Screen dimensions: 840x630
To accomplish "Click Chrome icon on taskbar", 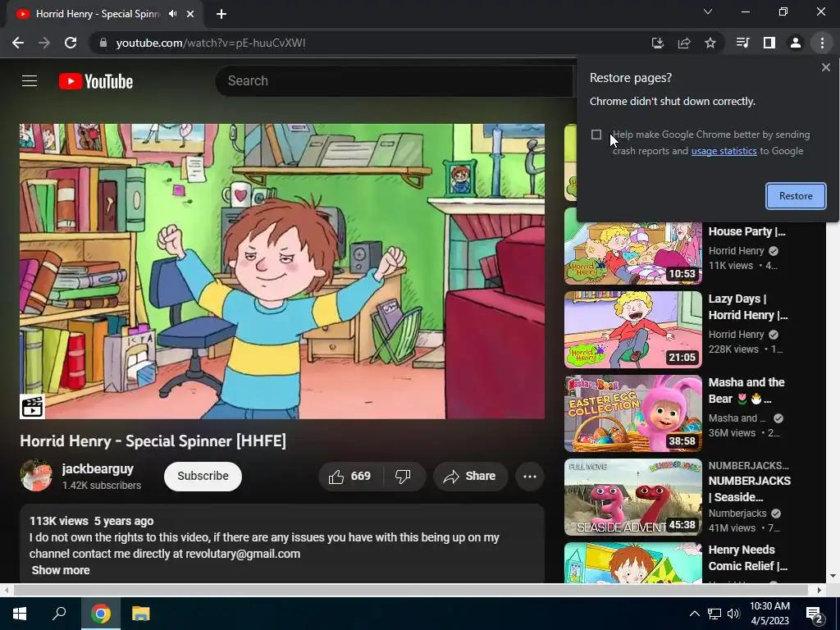I will tap(101, 614).
